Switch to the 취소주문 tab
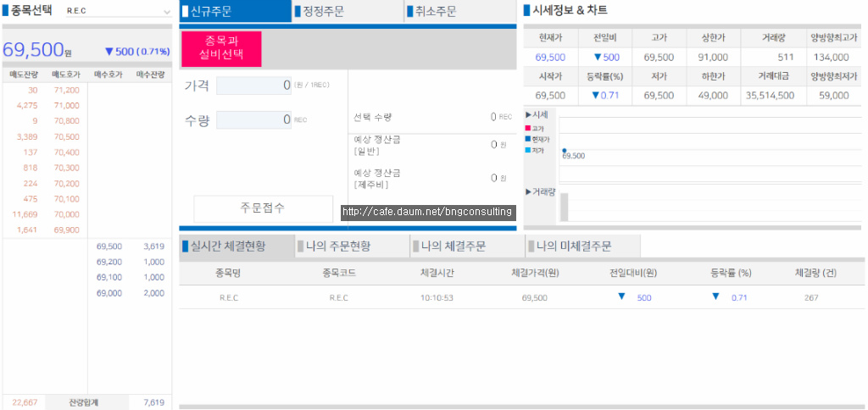The width and height of the screenshot is (868, 410). [x=460, y=11]
